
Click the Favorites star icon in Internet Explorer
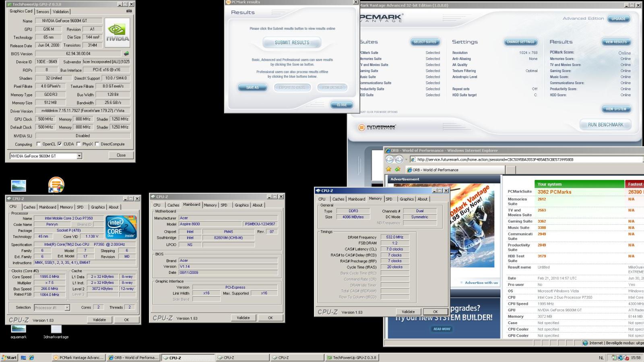point(389,170)
